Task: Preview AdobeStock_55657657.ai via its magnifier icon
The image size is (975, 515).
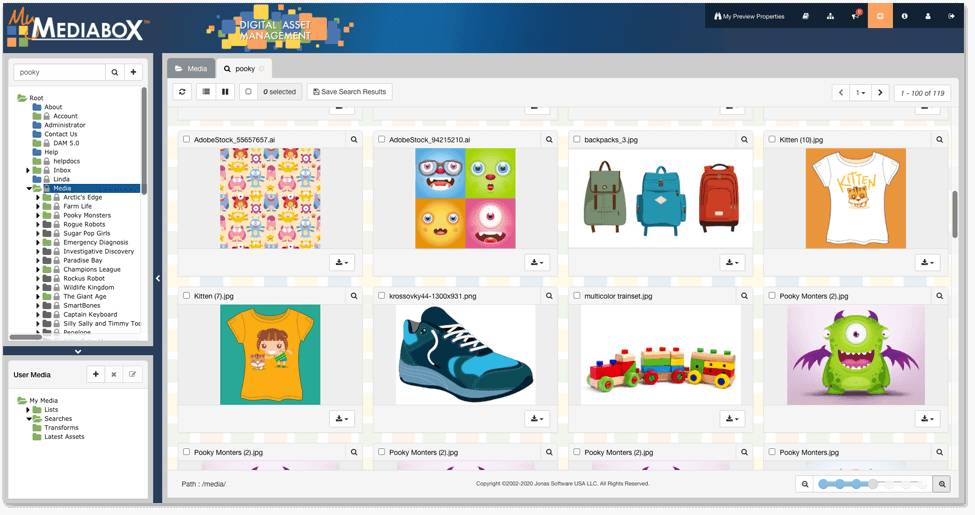Action: pos(354,139)
